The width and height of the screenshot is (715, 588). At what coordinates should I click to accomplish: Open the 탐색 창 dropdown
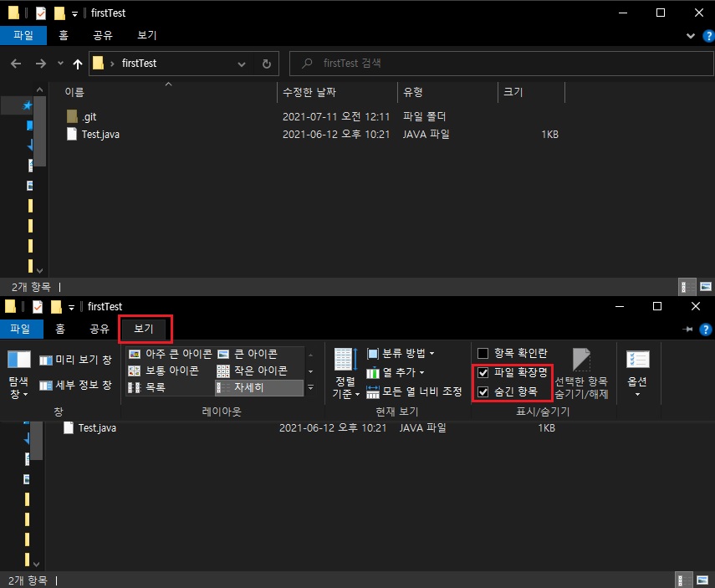(x=18, y=374)
